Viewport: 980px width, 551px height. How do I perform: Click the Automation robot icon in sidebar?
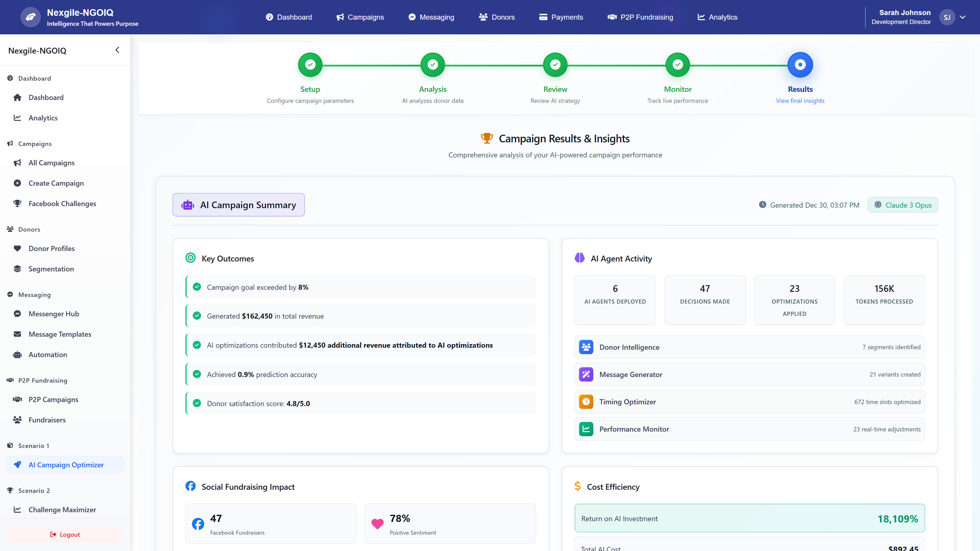click(x=18, y=354)
